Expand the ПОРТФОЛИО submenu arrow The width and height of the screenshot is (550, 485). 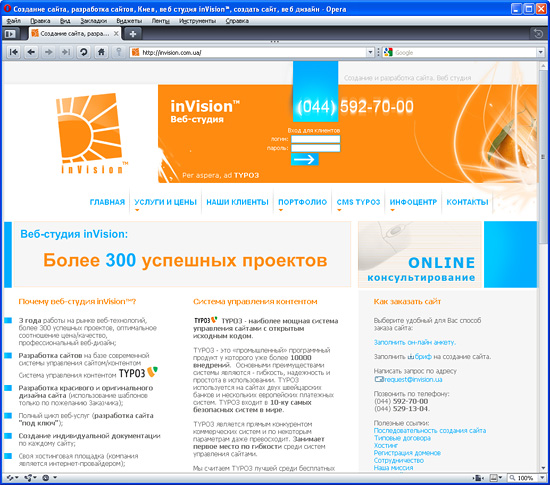pyautogui.click(x=281, y=210)
